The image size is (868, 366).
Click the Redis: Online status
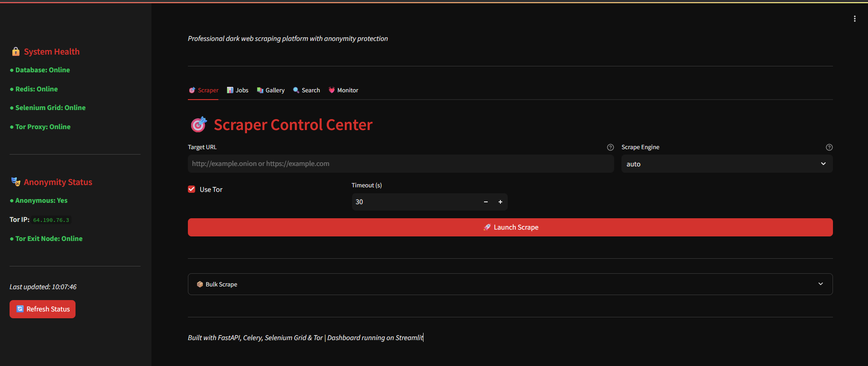[34, 89]
